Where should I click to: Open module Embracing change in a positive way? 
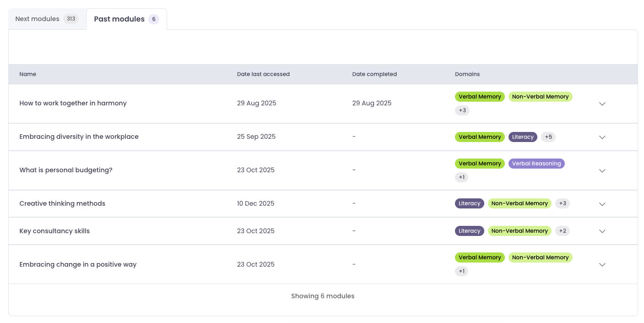78,264
